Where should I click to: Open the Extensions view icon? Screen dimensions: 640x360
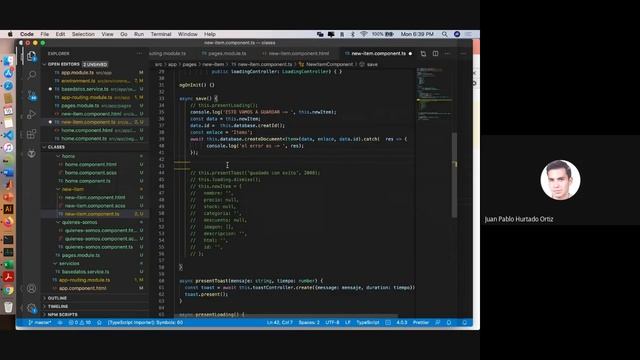[31, 134]
